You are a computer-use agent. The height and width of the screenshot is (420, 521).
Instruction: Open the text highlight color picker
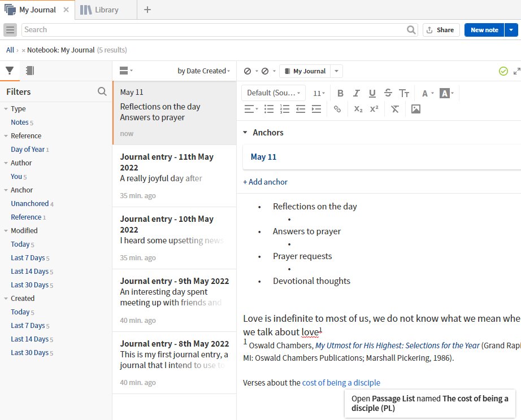(446, 93)
